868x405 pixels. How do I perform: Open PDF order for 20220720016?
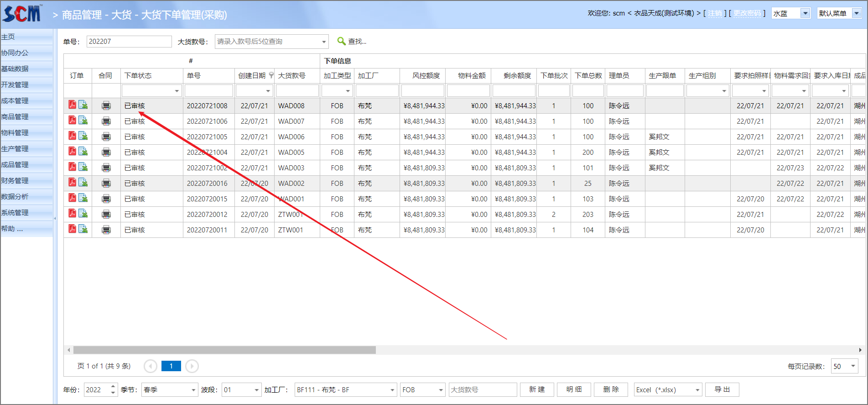tap(72, 183)
